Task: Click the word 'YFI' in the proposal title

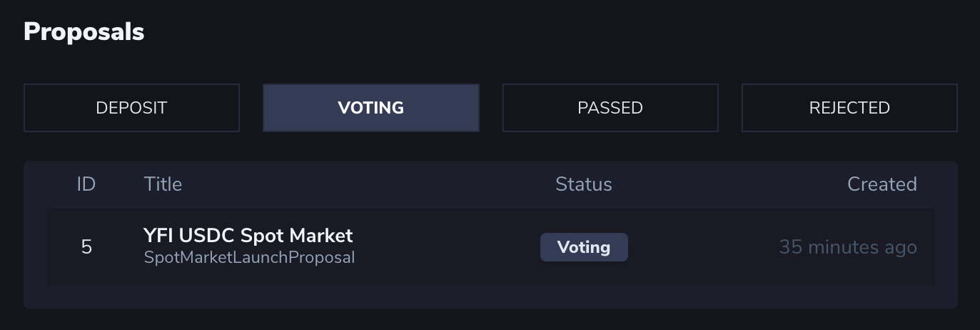Action: click(159, 236)
